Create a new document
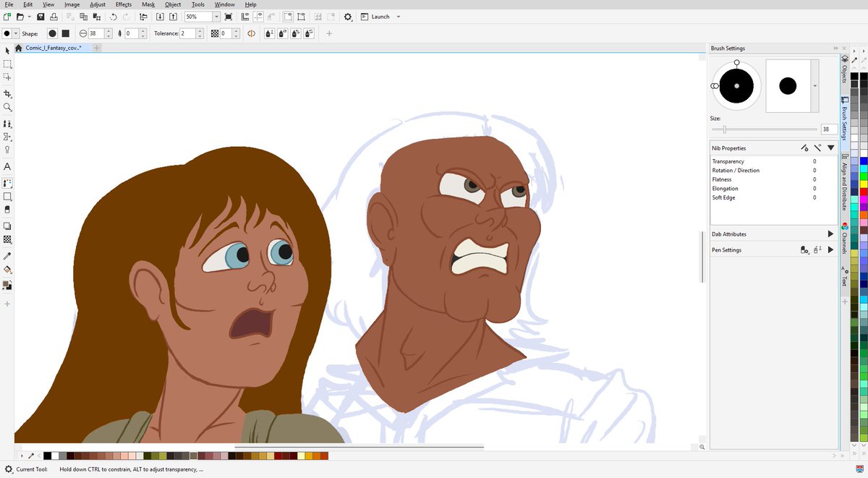868x478 pixels. [7, 17]
